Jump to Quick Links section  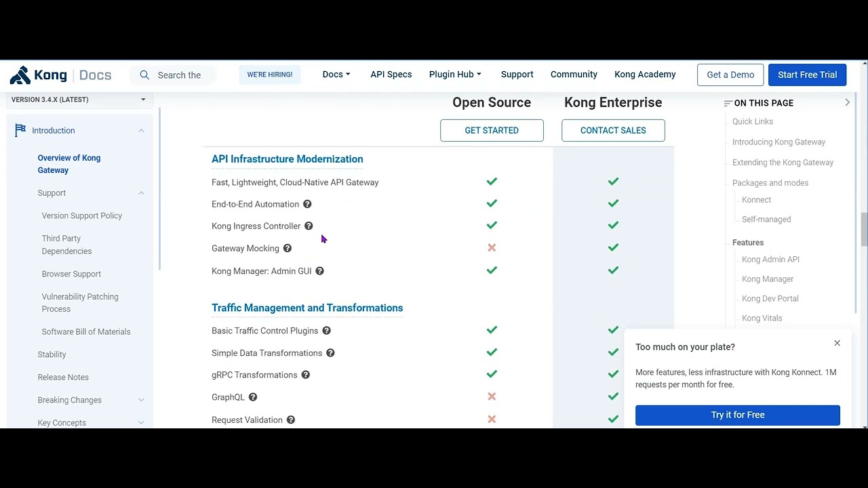tap(753, 121)
